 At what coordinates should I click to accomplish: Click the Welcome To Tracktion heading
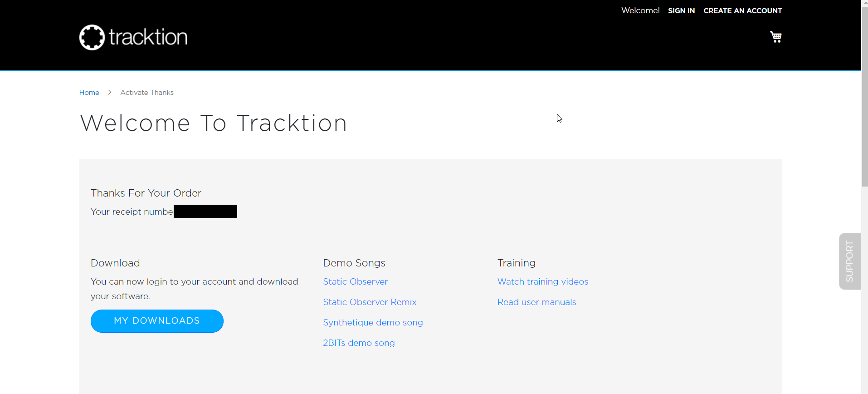[214, 123]
